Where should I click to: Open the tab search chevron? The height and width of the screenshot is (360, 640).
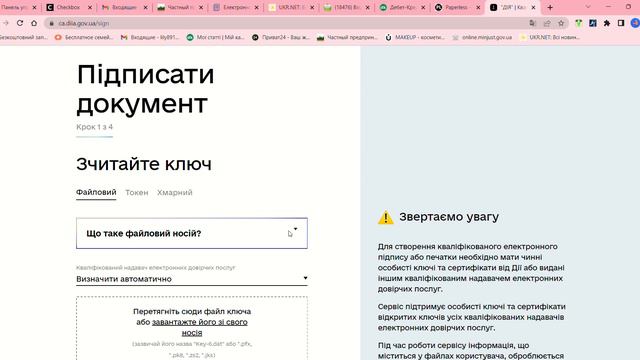[588, 7]
